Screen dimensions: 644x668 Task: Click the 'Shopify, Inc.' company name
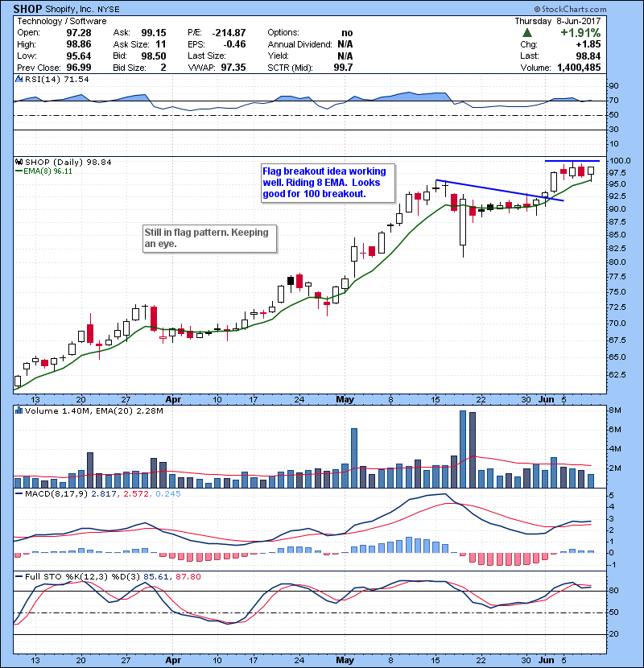pyautogui.click(x=68, y=10)
